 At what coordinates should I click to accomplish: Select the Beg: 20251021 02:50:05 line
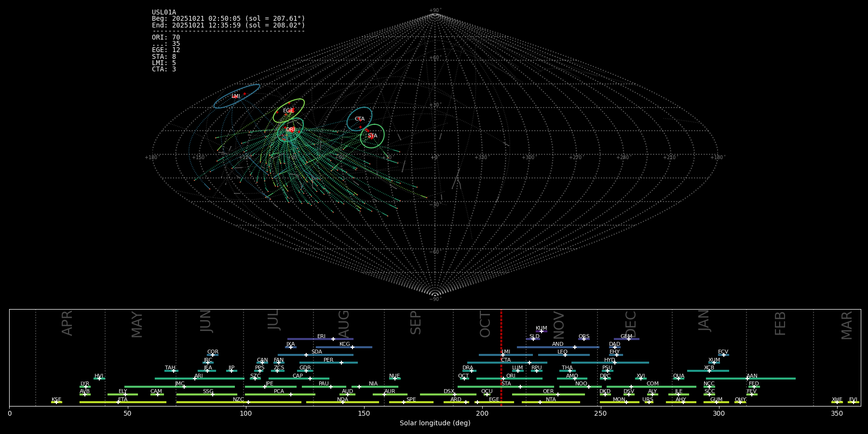(229, 19)
